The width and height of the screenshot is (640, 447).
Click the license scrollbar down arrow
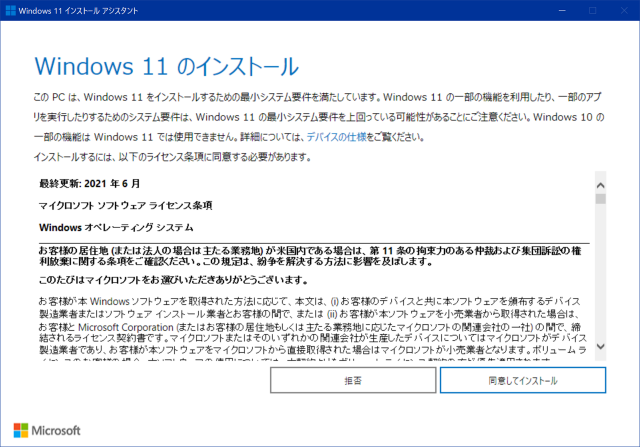tap(600, 346)
